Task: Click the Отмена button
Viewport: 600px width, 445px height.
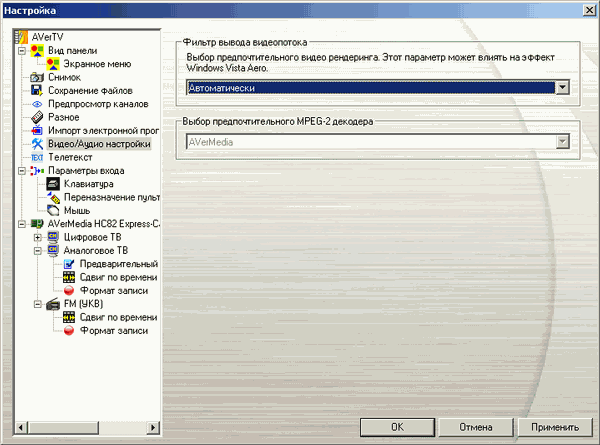Action: pyautogui.click(x=475, y=426)
